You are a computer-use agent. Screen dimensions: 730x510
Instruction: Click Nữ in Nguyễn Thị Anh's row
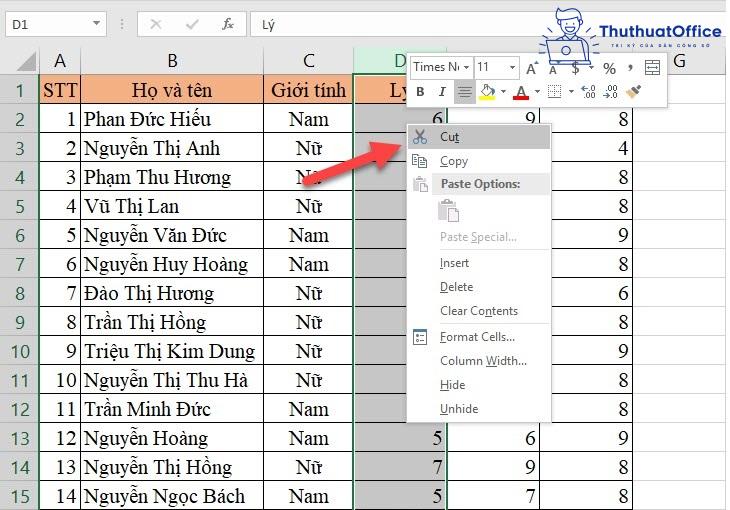coord(309,148)
